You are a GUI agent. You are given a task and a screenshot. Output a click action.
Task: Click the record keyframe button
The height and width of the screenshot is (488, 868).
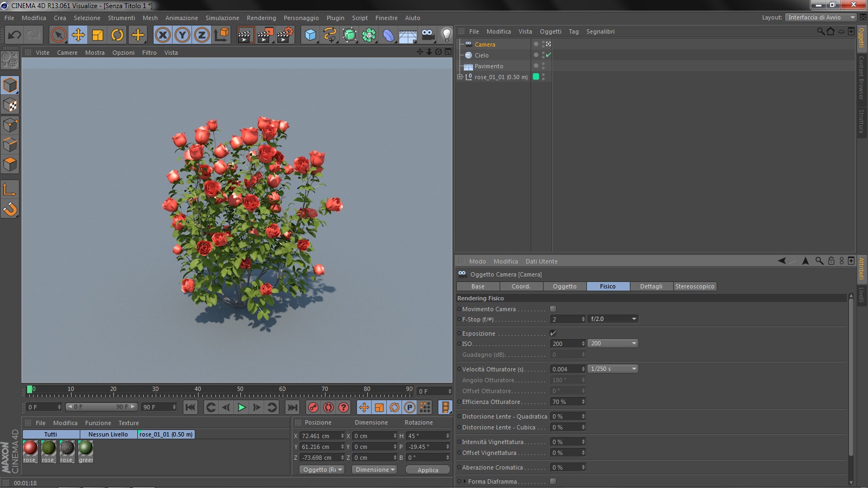coord(313,407)
